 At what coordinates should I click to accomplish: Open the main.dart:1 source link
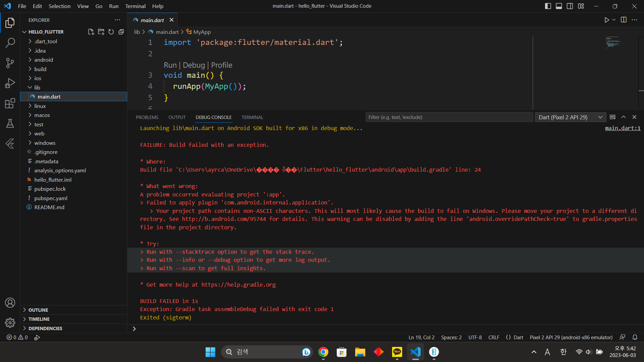[x=623, y=128]
